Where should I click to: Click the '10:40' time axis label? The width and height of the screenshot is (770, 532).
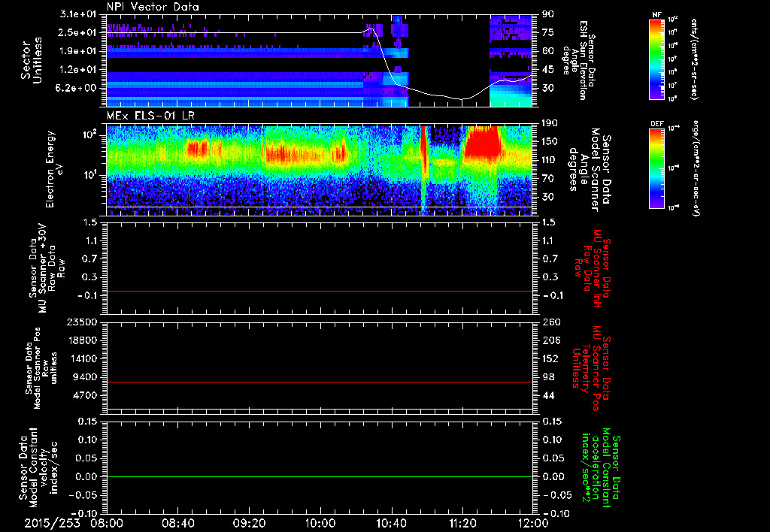click(x=391, y=523)
